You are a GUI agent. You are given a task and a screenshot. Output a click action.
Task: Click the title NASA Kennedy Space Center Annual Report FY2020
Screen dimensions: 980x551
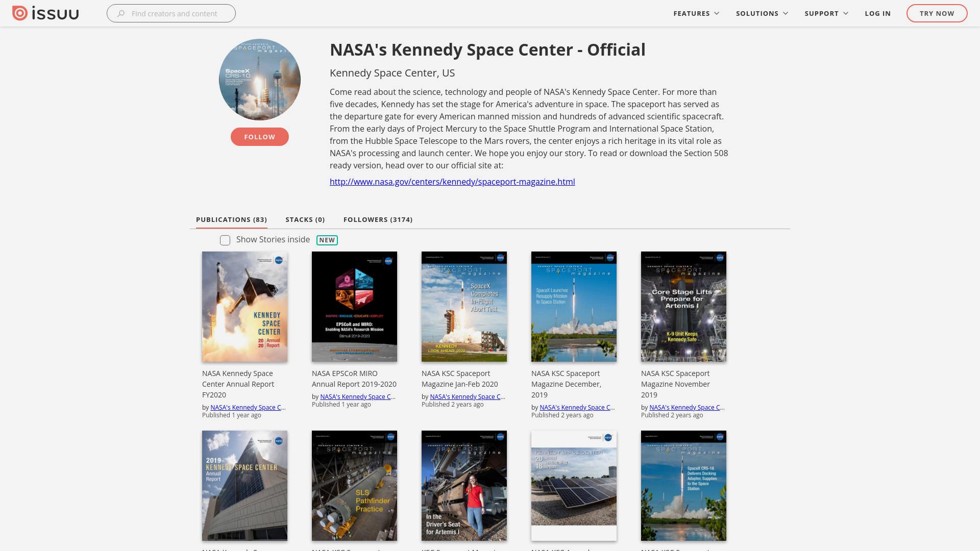[x=238, y=384]
